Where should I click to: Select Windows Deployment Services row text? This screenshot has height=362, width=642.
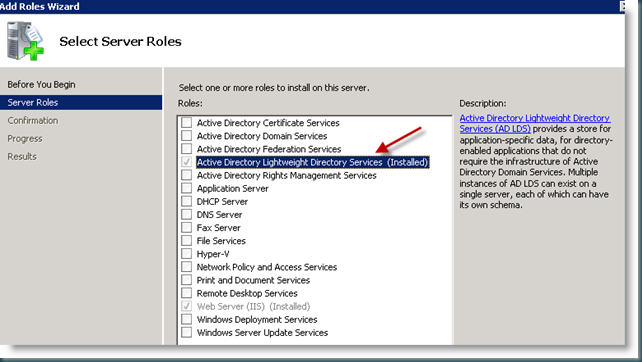pyautogui.click(x=257, y=319)
